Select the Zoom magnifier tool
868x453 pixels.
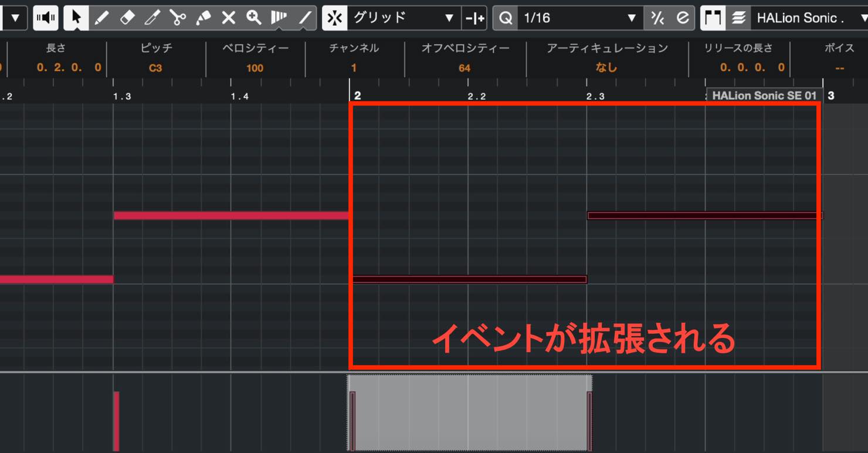click(253, 18)
